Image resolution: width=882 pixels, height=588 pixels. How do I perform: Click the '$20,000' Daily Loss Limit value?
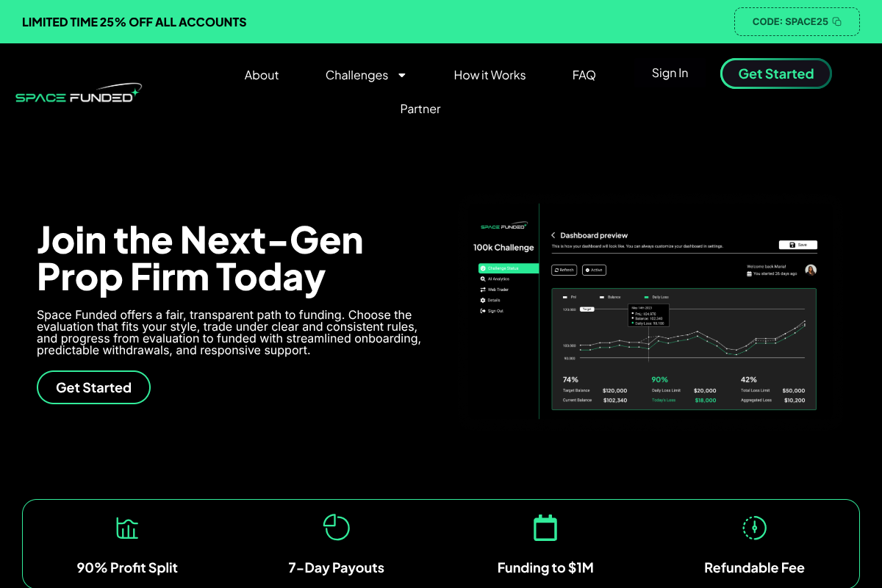705,390
